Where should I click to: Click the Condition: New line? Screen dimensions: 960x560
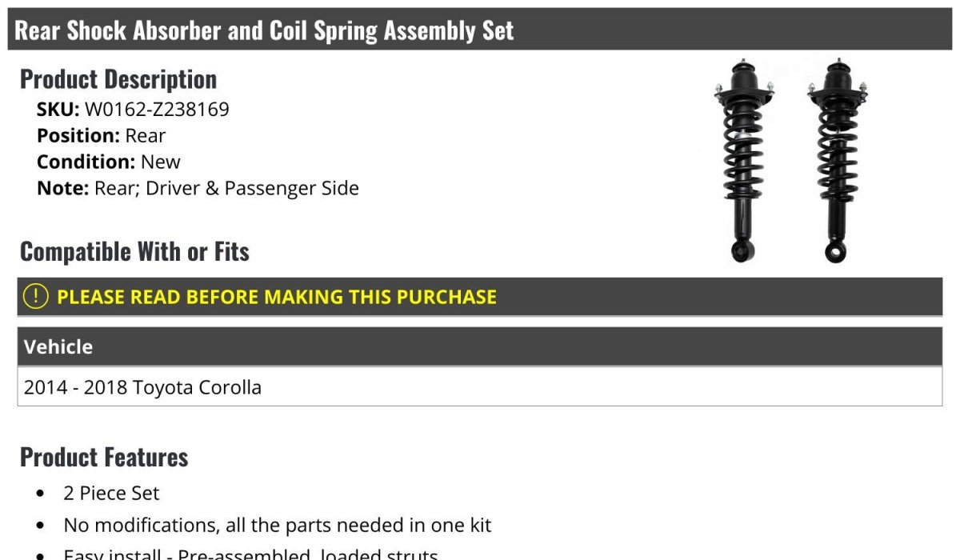point(109,162)
